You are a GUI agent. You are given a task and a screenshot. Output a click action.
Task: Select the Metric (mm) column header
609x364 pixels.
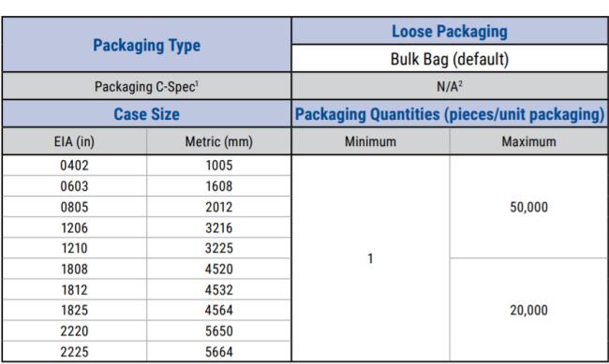click(x=219, y=141)
